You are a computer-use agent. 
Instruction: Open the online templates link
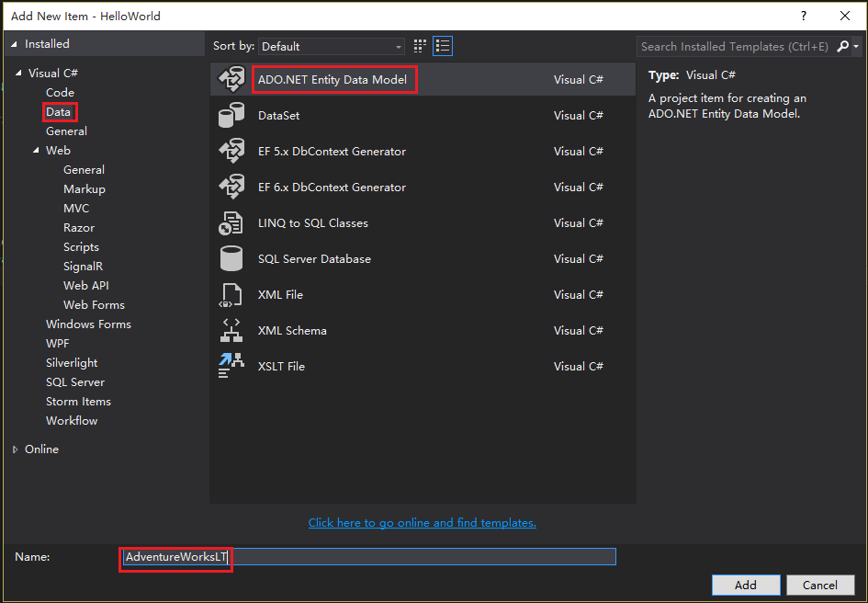point(422,523)
